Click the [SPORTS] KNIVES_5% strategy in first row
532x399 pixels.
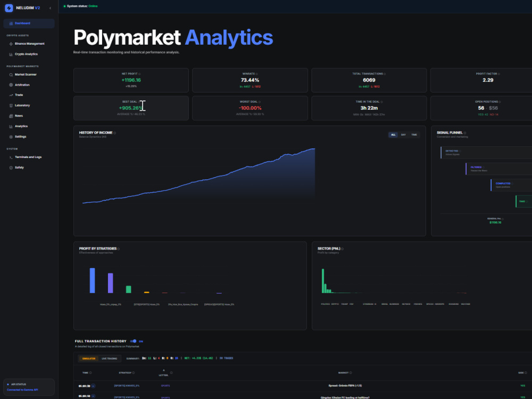click(x=127, y=386)
